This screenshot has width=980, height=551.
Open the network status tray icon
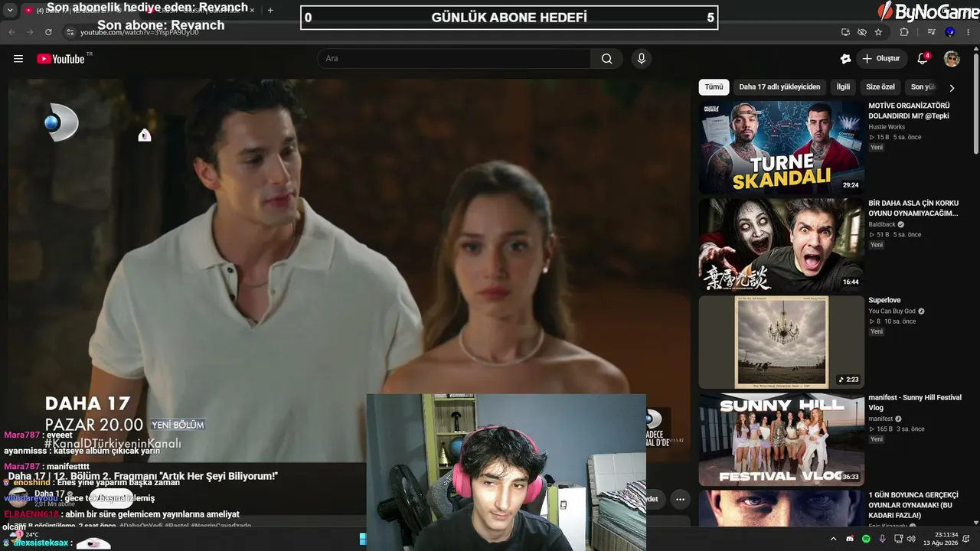pyautogui.click(x=897, y=539)
